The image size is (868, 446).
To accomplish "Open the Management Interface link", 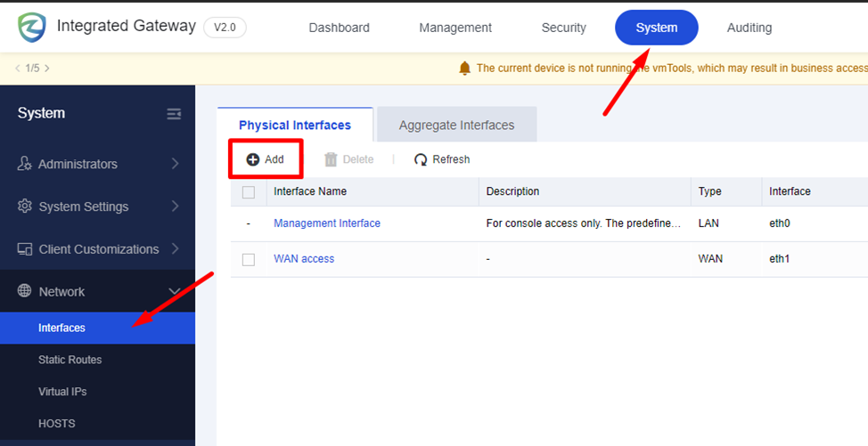I will click(x=327, y=223).
